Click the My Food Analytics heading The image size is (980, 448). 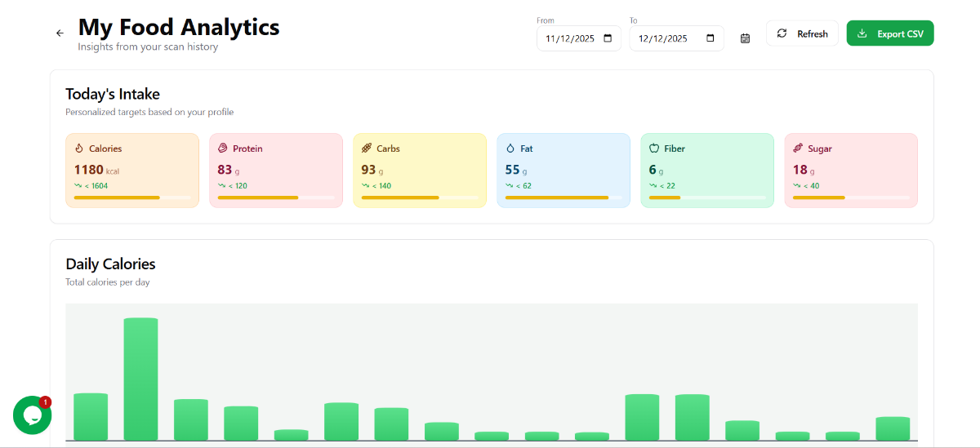(x=179, y=27)
